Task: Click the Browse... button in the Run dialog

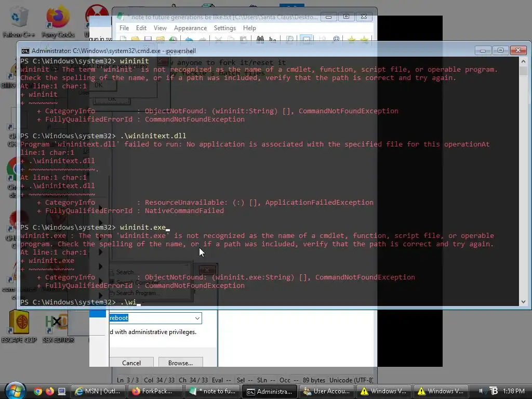Action: tap(180, 363)
